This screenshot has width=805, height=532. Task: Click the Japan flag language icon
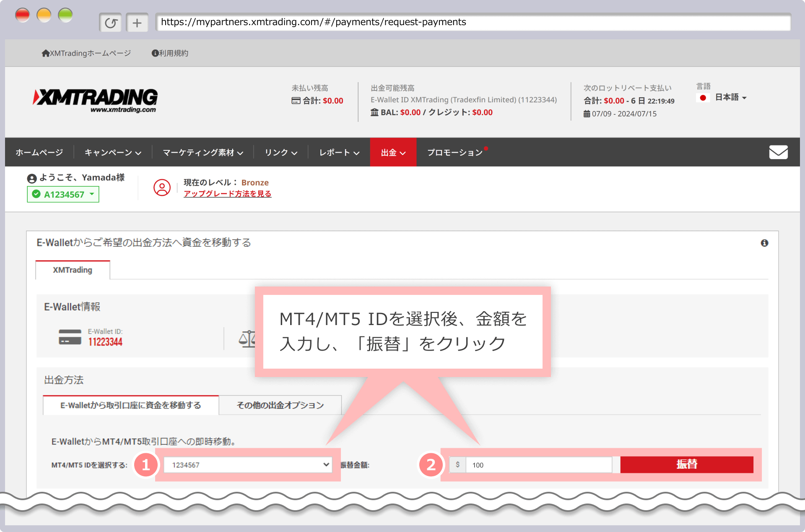click(x=703, y=98)
